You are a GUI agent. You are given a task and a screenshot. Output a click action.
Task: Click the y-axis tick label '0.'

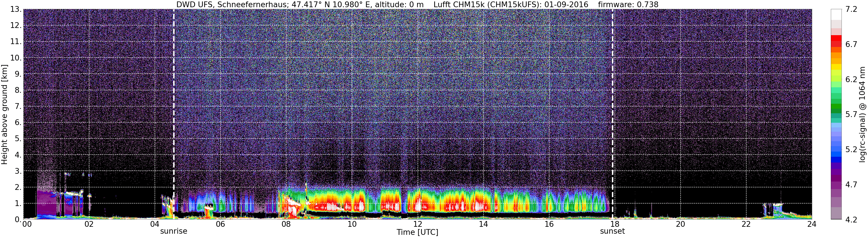(x=18, y=220)
